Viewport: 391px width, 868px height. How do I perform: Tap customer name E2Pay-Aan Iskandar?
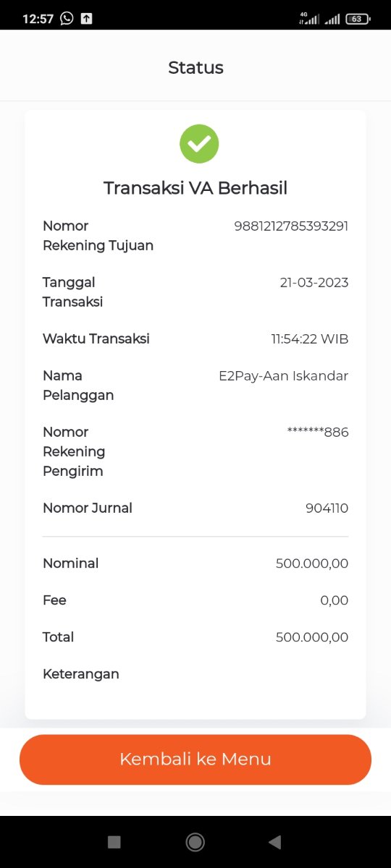click(x=284, y=376)
